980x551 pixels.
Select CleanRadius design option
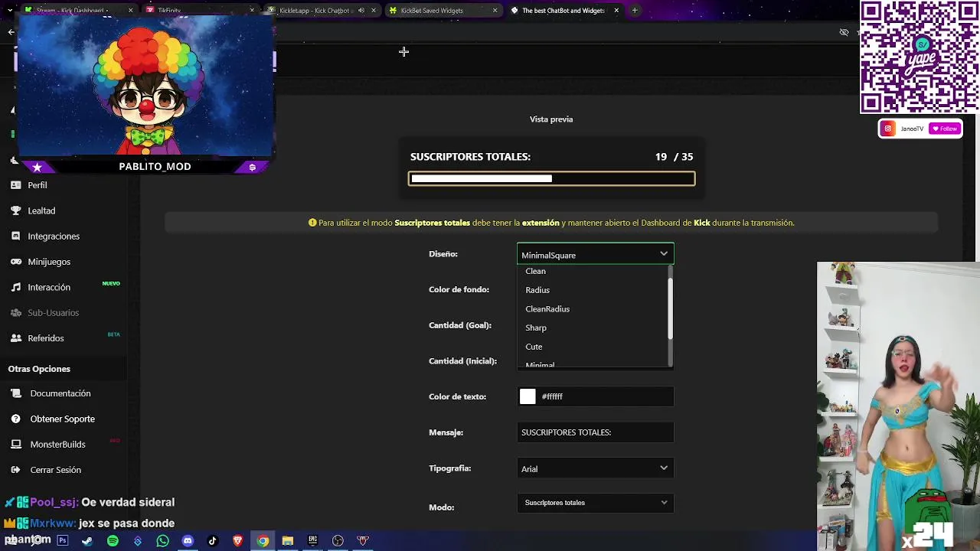coord(547,309)
